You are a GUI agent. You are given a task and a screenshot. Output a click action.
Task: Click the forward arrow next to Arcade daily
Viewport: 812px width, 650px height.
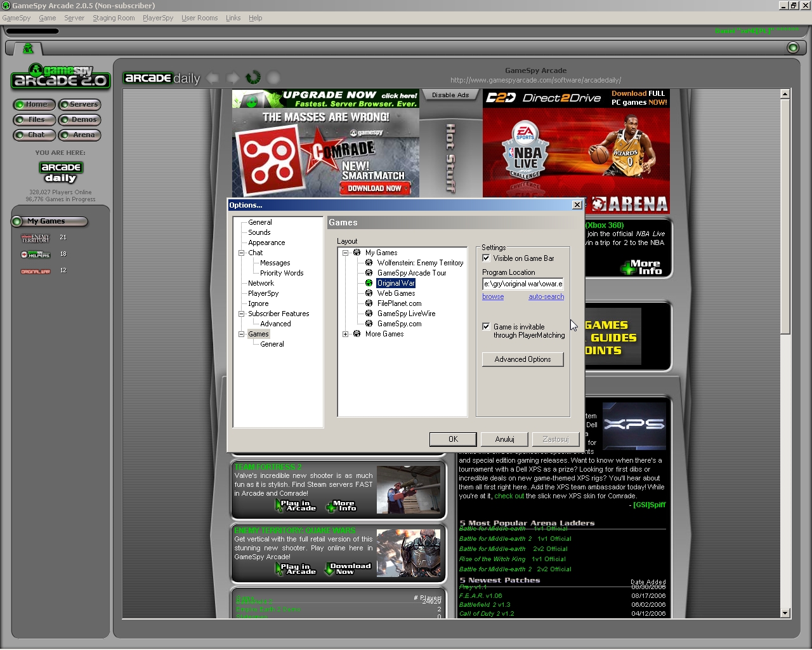click(x=233, y=78)
